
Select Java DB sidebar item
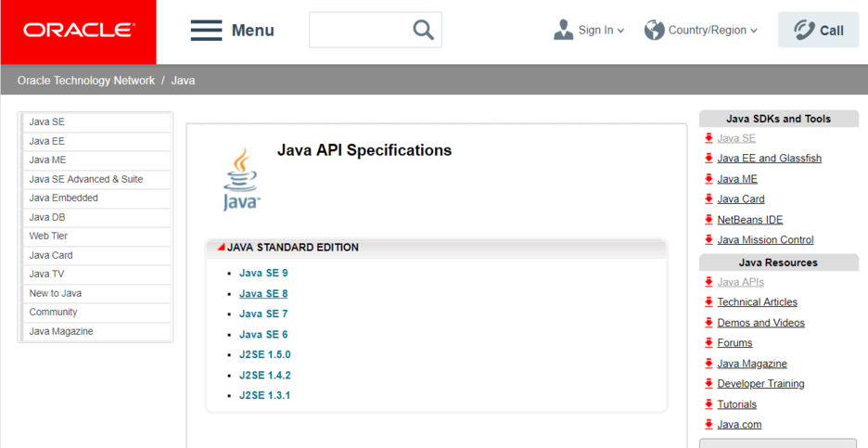coord(96,217)
